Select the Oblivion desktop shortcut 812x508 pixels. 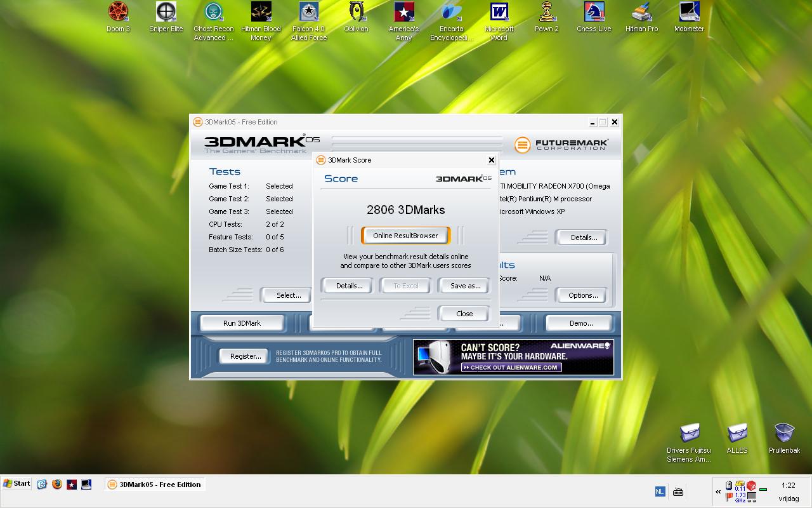pyautogui.click(x=357, y=17)
